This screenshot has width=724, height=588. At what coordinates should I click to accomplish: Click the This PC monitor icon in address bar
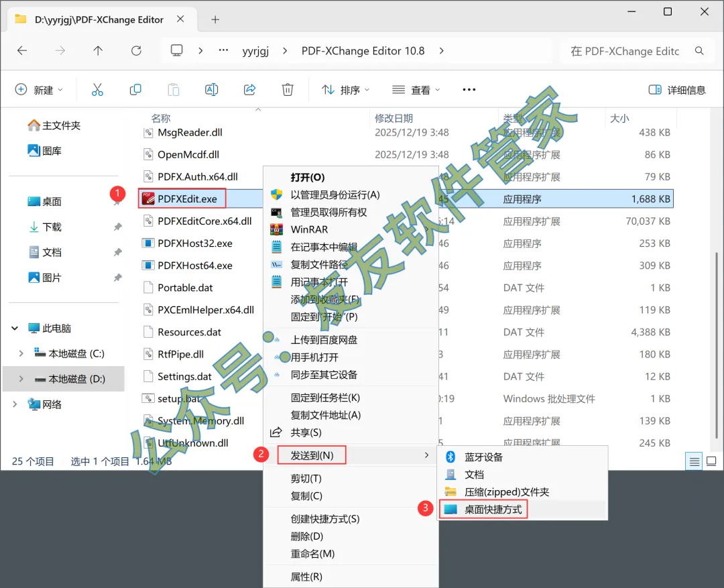[x=177, y=50]
